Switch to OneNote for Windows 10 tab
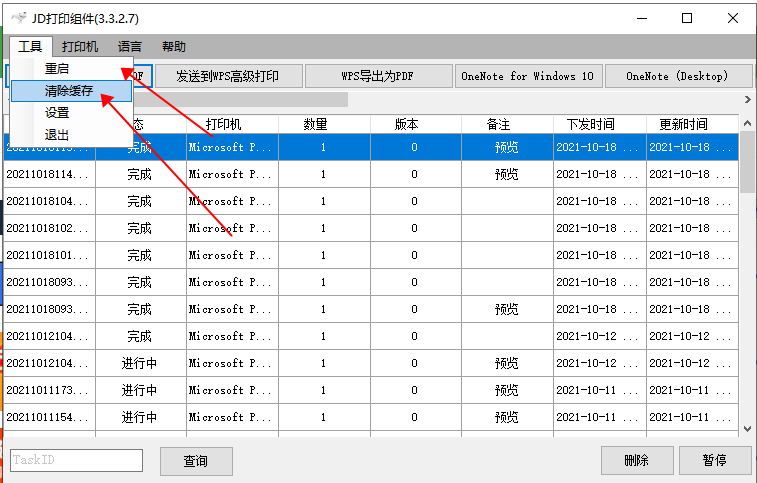Image resolution: width=757 pixels, height=483 pixels. click(x=526, y=76)
